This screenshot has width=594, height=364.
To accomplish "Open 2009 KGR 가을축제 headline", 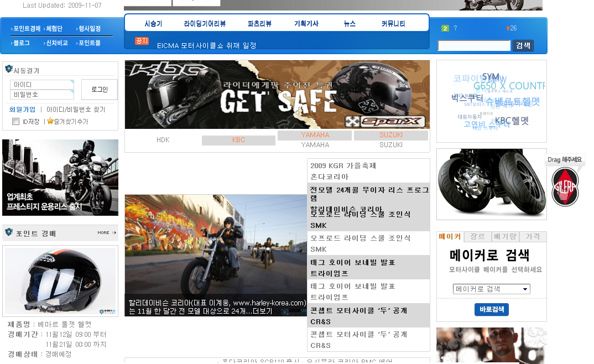I will 343,166.
